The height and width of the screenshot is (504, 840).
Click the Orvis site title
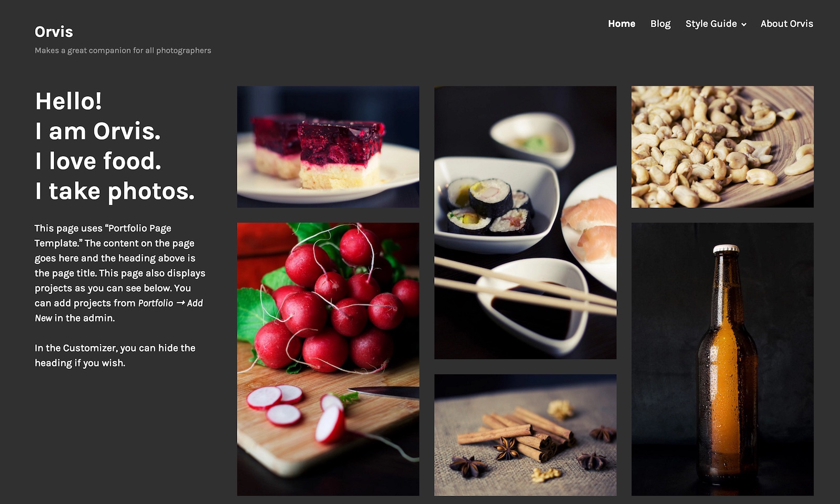54,31
